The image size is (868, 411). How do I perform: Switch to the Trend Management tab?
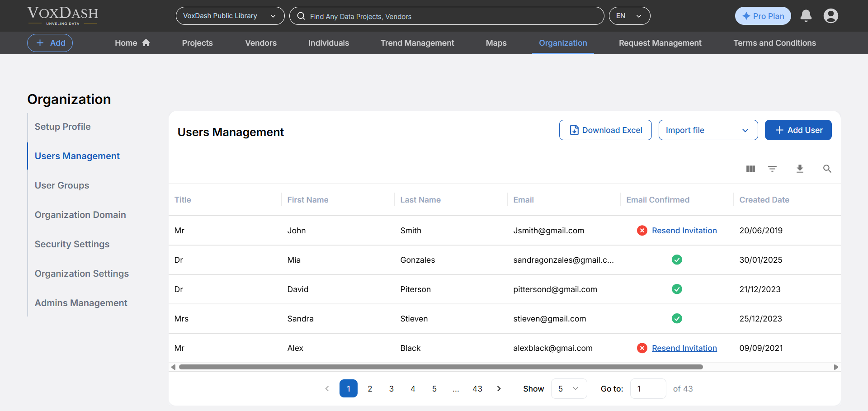417,43
